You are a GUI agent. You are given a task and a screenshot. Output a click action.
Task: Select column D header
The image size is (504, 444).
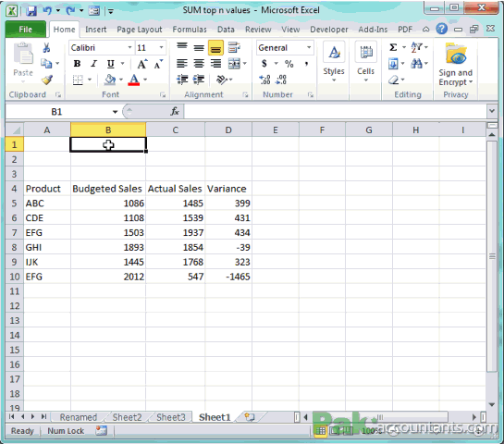[228, 129]
